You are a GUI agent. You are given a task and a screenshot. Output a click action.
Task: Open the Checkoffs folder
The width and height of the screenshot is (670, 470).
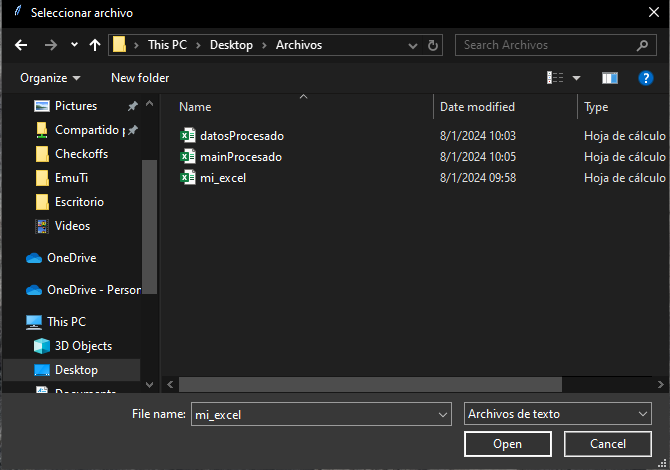[81, 154]
